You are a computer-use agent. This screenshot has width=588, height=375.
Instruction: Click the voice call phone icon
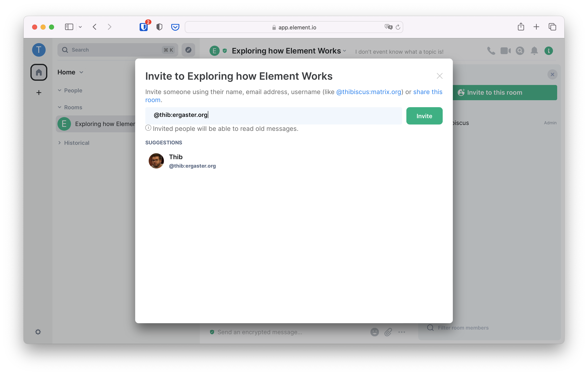(x=491, y=51)
